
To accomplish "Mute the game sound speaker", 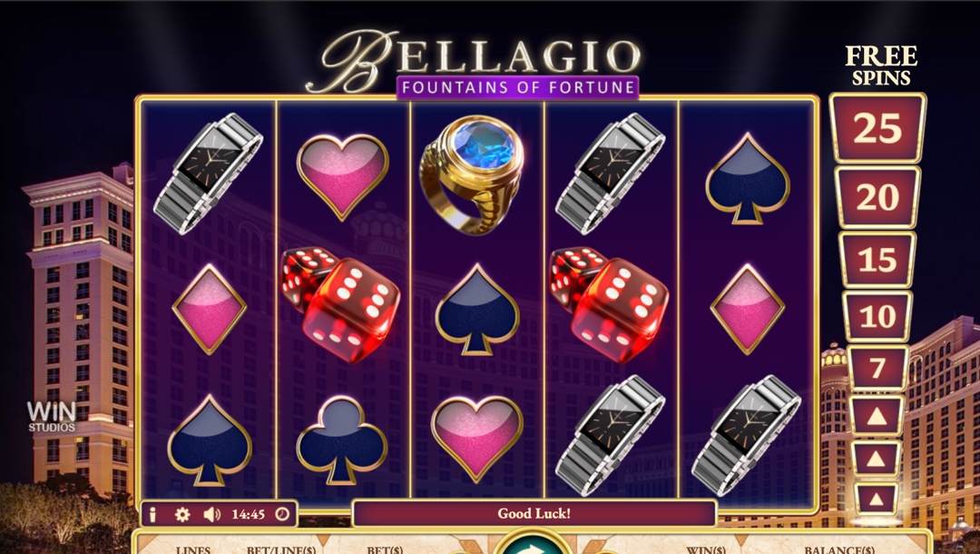I will [211, 514].
